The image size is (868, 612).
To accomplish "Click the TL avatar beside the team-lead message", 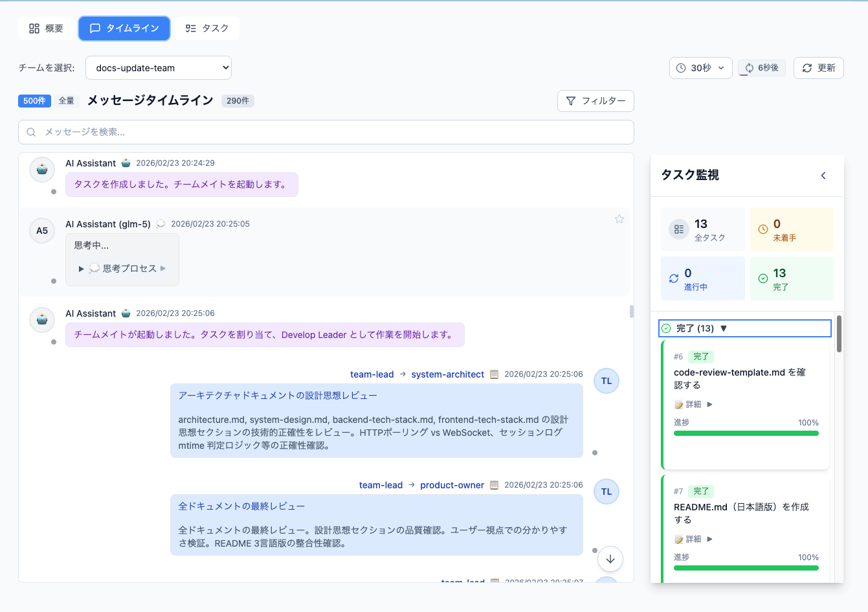I will pyautogui.click(x=606, y=381).
